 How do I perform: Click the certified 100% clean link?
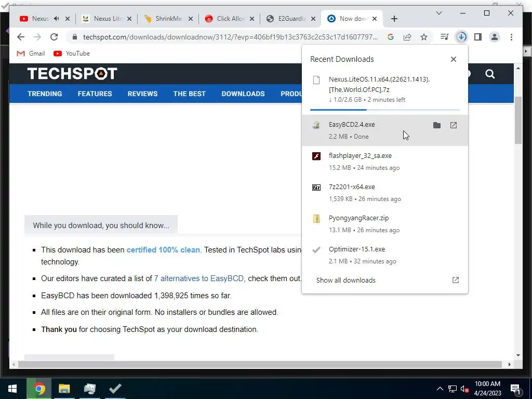163,250
